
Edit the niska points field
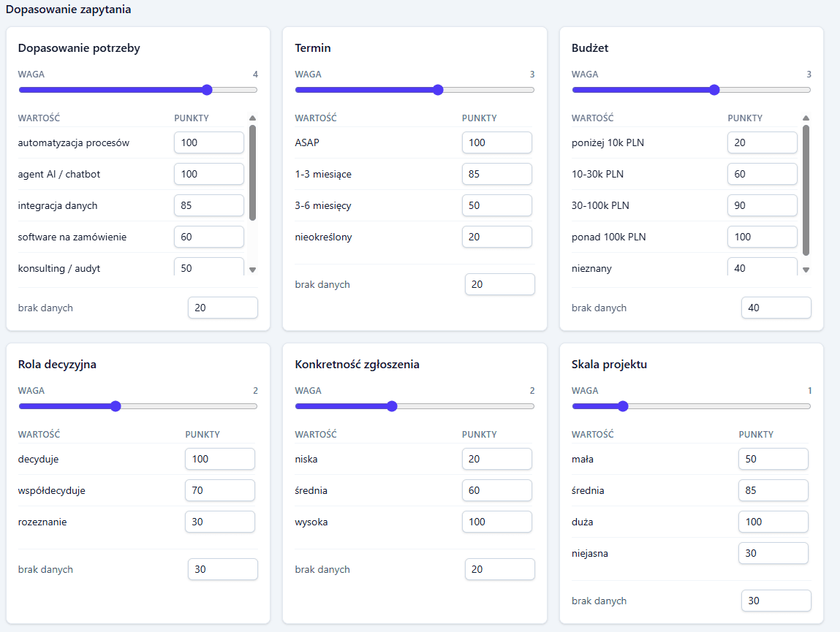pyautogui.click(x=497, y=459)
